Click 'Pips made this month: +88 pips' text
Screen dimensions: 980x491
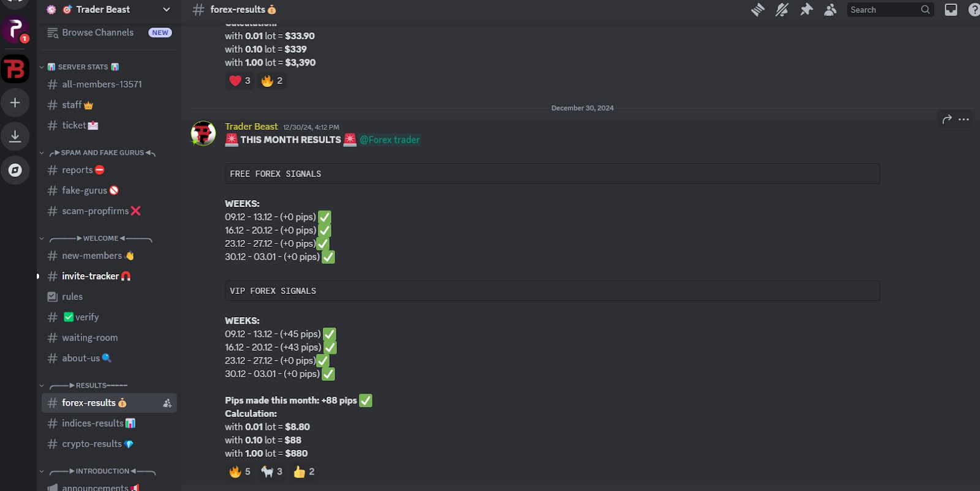click(x=291, y=400)
